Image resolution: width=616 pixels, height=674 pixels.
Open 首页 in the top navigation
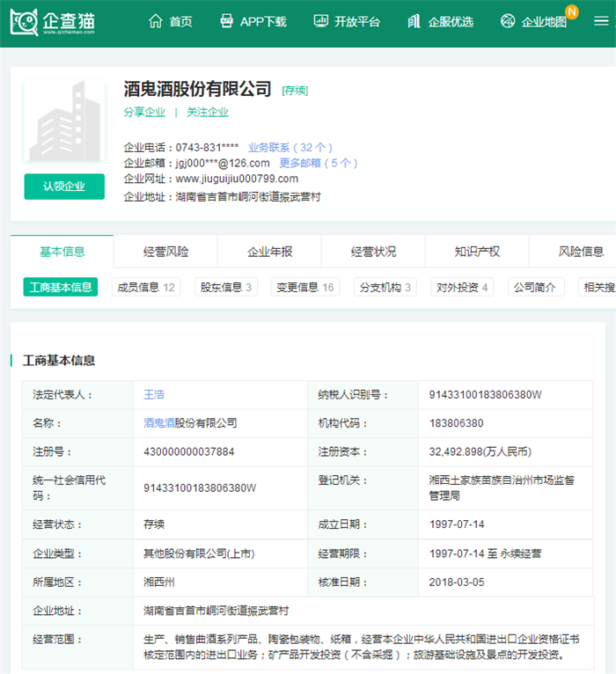[x=180, y=21]
